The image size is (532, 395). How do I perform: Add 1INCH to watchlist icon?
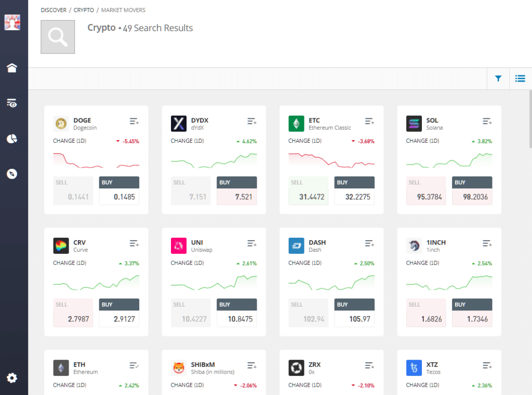[487, 243]
